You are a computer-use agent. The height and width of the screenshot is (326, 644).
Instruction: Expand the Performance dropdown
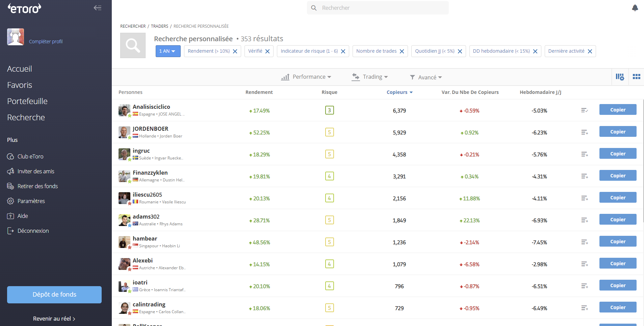[x=306, y=77]
